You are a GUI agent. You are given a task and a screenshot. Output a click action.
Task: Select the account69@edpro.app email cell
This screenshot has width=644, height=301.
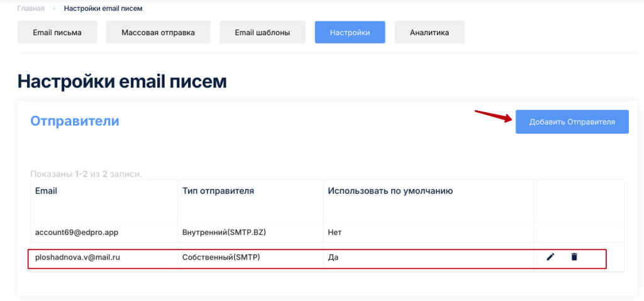click(x=77, y=232)
